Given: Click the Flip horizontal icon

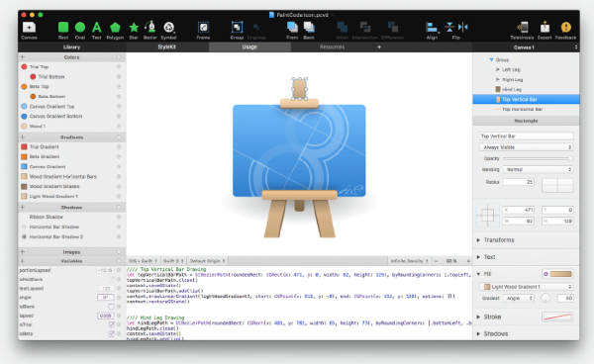Looking at the screenshot, I should pos(463,27).
